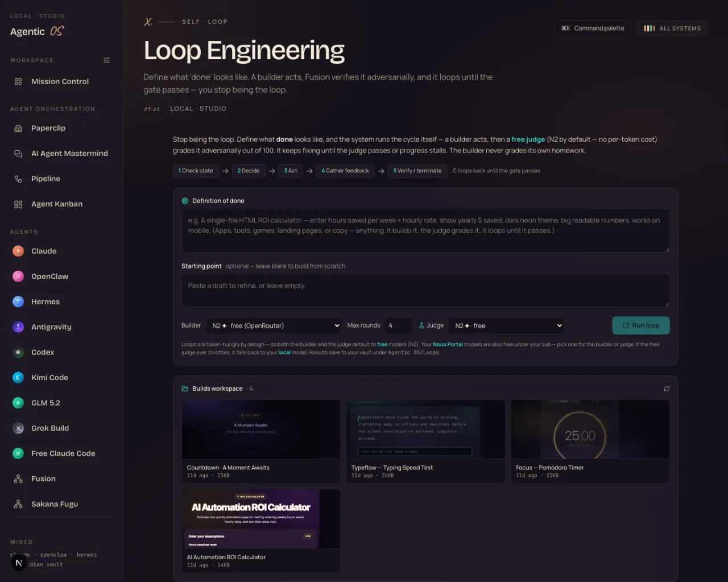Click the Claude agent avatar icon
The width and height of the screenshot is (728, 582).
(18, 251)
